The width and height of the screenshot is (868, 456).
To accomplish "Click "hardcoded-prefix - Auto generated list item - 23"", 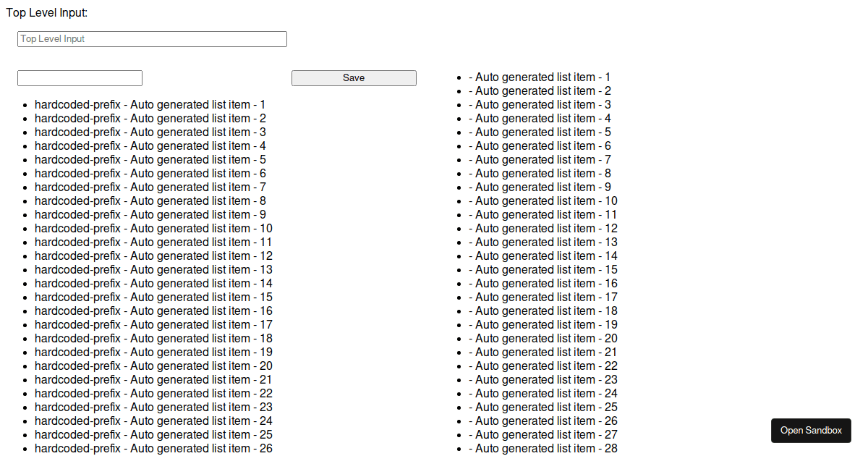I will (153, 408).
